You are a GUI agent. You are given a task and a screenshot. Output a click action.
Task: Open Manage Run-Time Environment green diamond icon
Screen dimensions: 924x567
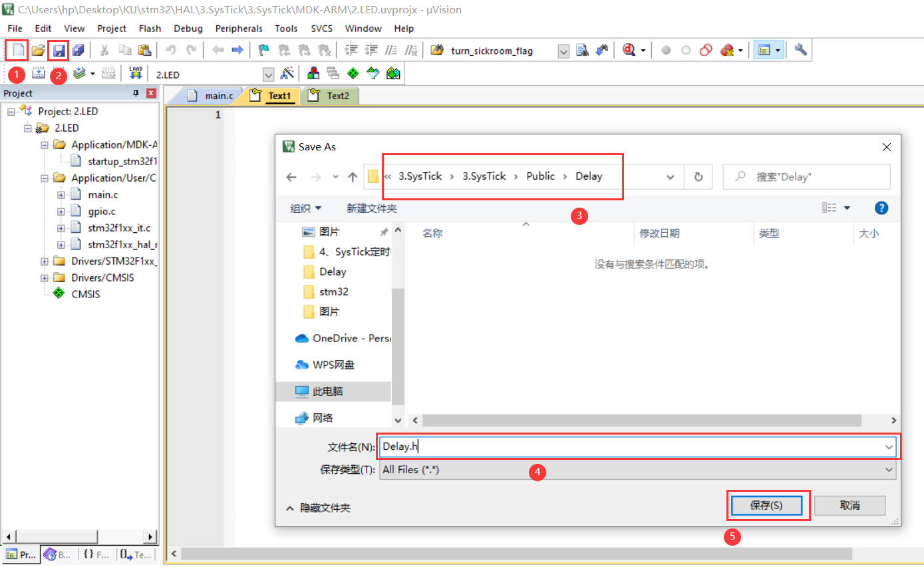[353, 73]
